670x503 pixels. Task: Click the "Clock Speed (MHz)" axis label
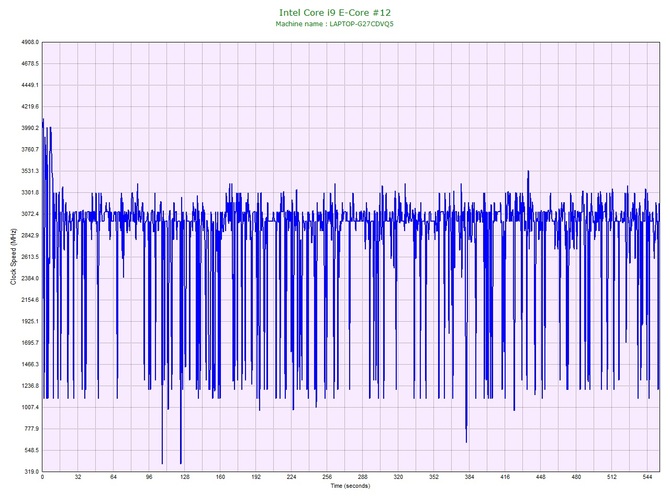pyautogui.click(x=13, y=257)
